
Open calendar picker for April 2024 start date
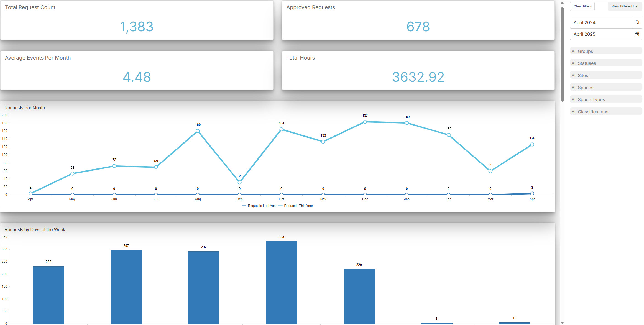point(637,22)
